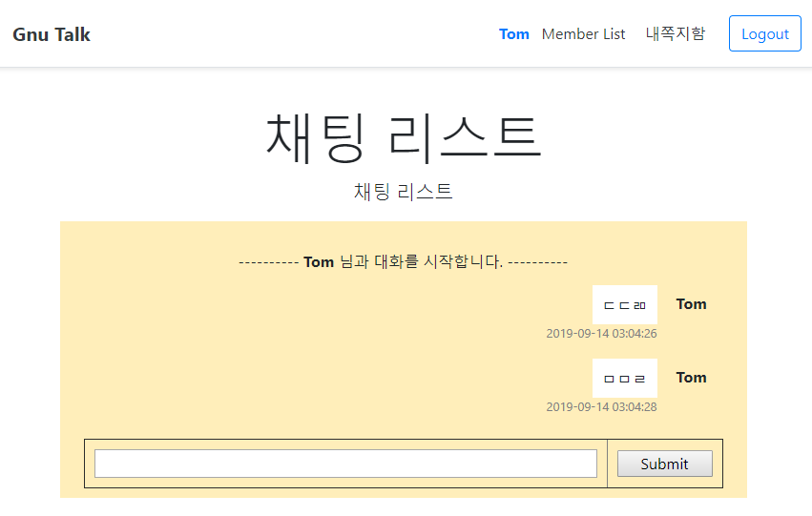The height and width of the screenshot is (516, 812).
Task: Click the 03:04:26 message timestamp
Action: pos(601,334)
